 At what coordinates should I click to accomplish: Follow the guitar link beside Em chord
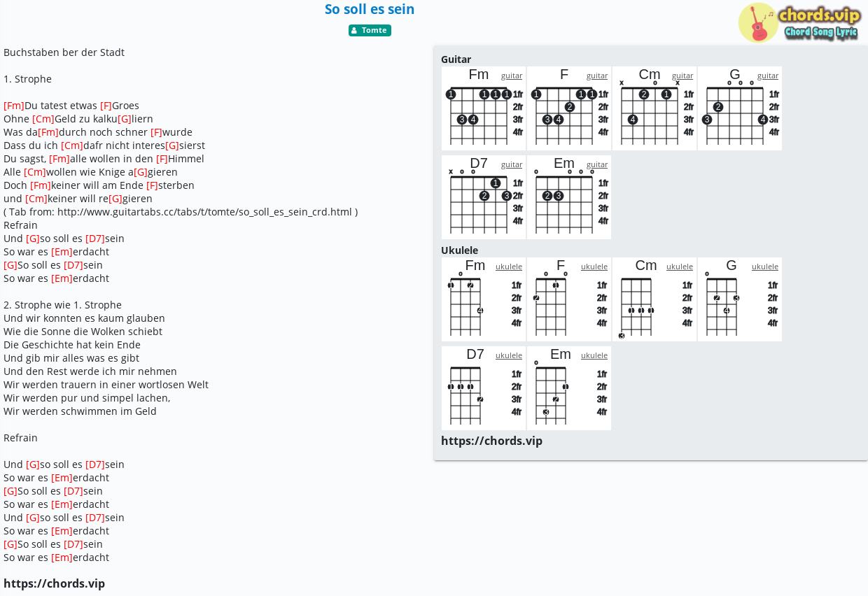[x=597, y=164]
